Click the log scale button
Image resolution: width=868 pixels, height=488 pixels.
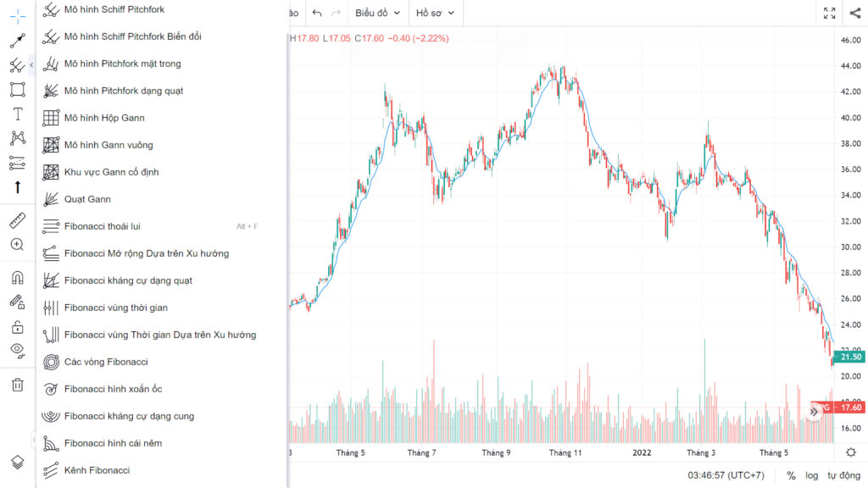[811, 475]
